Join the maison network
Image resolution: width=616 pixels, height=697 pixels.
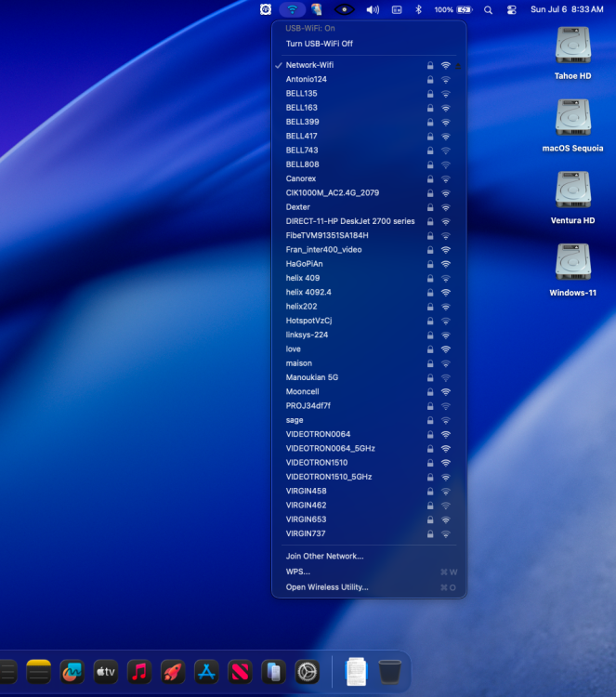(x=369, y=363)
